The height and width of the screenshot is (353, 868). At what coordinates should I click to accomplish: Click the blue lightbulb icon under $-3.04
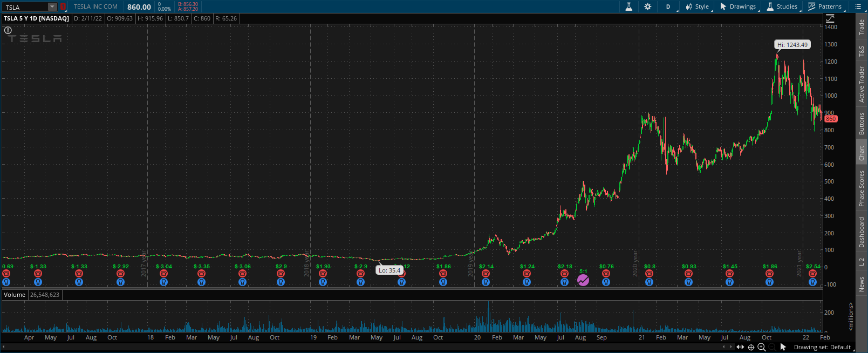click(x=163, y=282)
